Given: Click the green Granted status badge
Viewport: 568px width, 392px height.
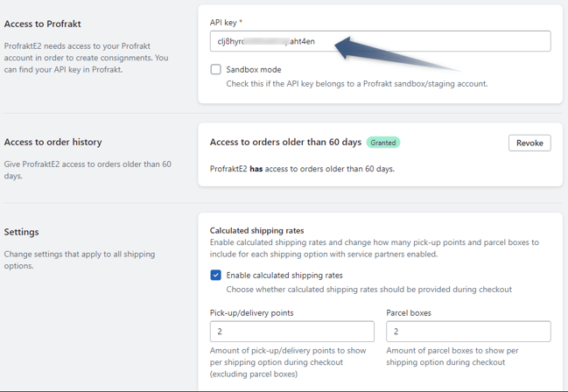Looking at the screenshot, I should (x=383, y=143).
